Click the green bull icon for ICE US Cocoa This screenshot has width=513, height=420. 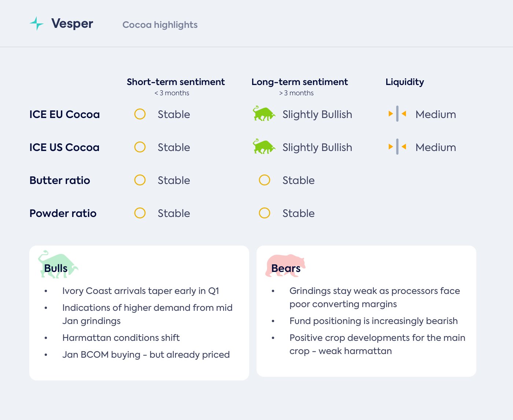pos(264,147)
